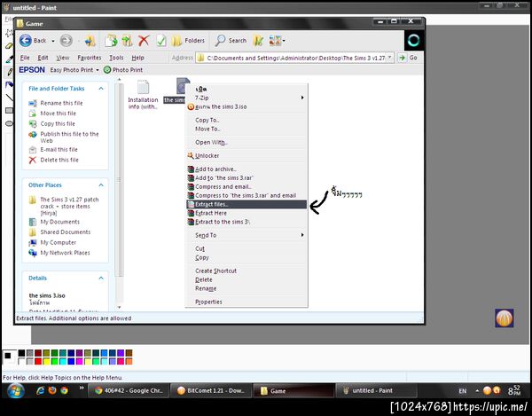Image resolution: width=532 pixels, height=416 pixels.
Task: Click Rename this file link
Action: 61,103
